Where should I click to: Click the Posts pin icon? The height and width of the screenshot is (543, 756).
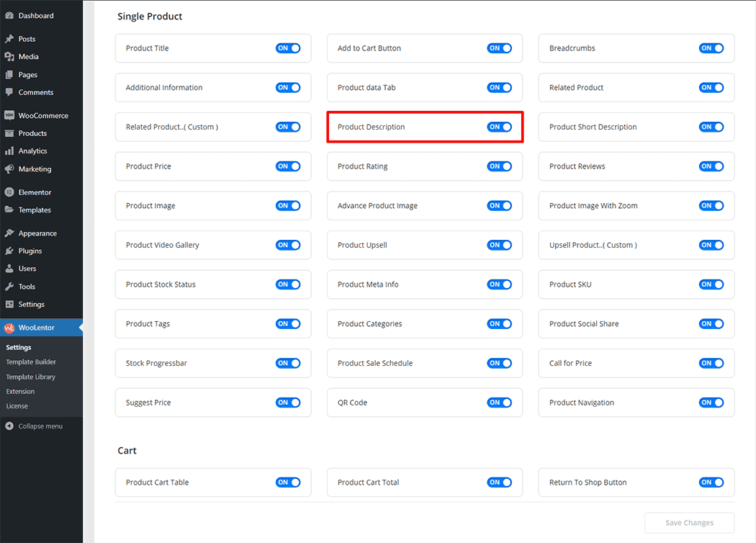coord(9,39)
